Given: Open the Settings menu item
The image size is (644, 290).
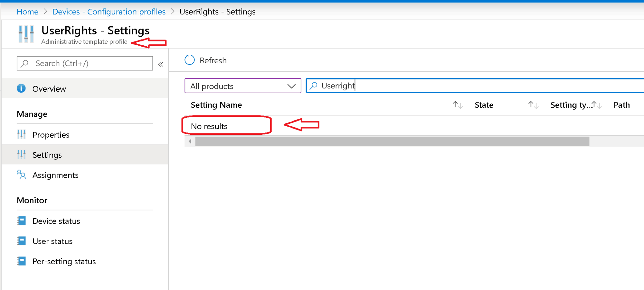Looking at the screenshot, I should click(47, 155).
